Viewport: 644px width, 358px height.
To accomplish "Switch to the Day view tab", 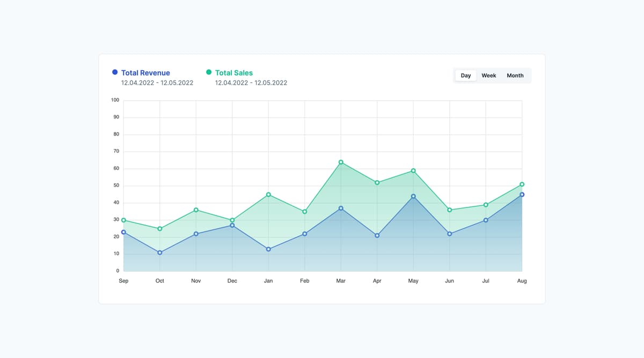I will pos(465,76).
